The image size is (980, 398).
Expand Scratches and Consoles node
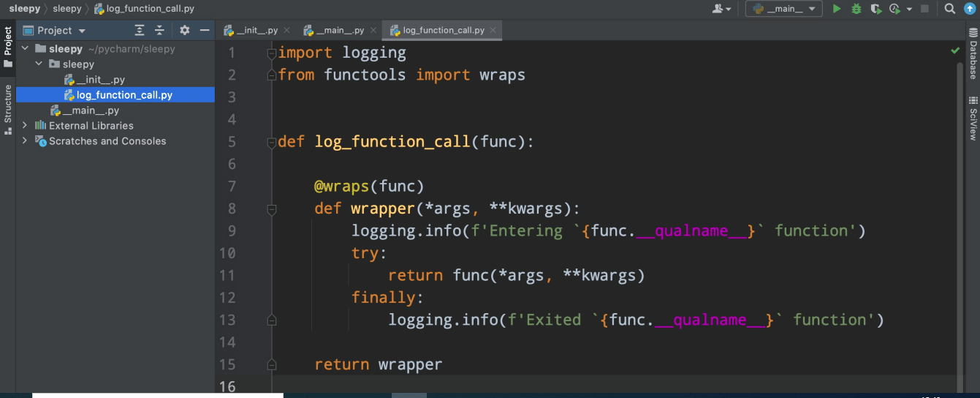tap(25, 141)
